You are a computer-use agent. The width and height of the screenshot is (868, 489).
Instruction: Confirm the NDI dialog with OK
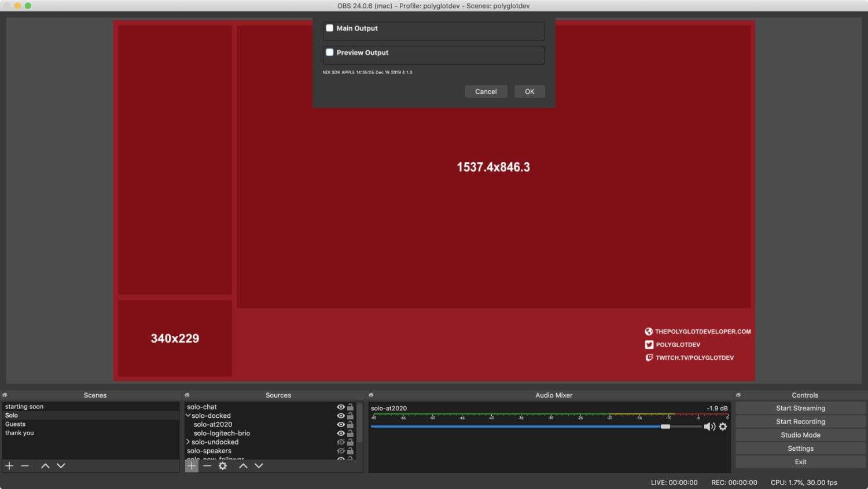[529, 91]
